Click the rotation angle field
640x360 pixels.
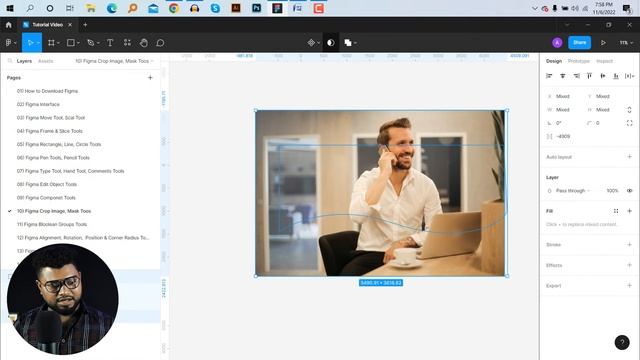[x=563, y=123]
